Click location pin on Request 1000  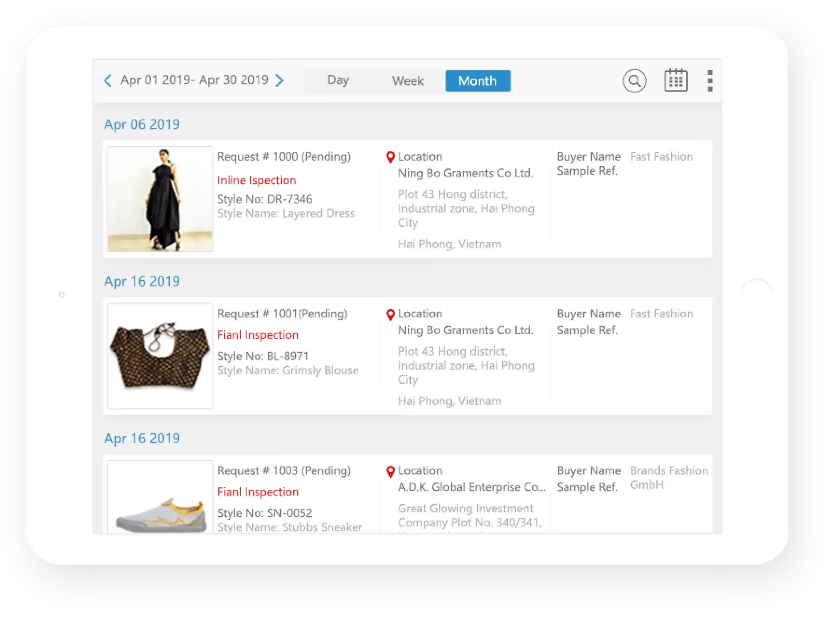point(390,157)
